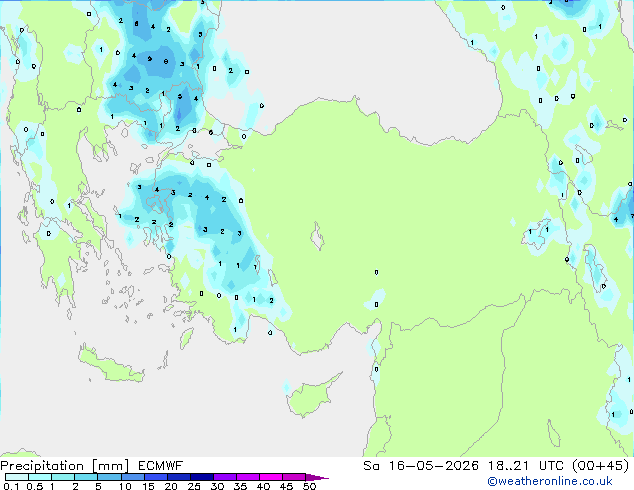Click the lake outline in central Turkey
Viewport: 634px width, 490px height.
tap(317, 236)
